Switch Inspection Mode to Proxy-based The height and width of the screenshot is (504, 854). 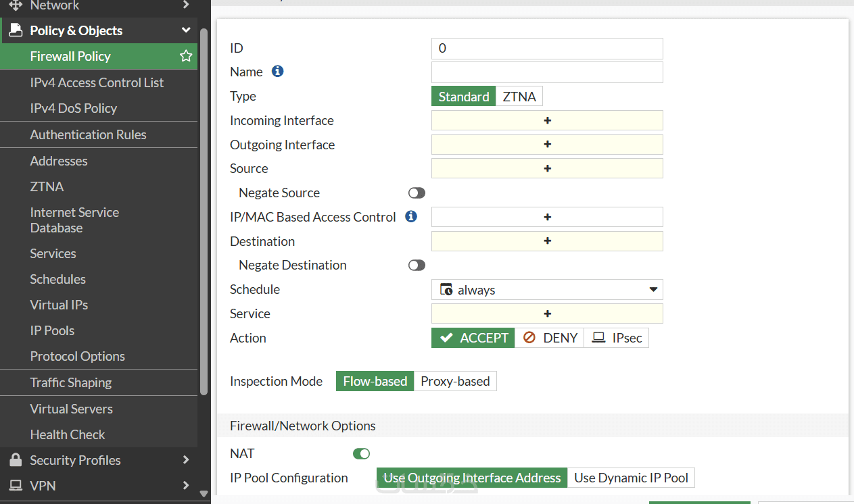tap(455, 381)
